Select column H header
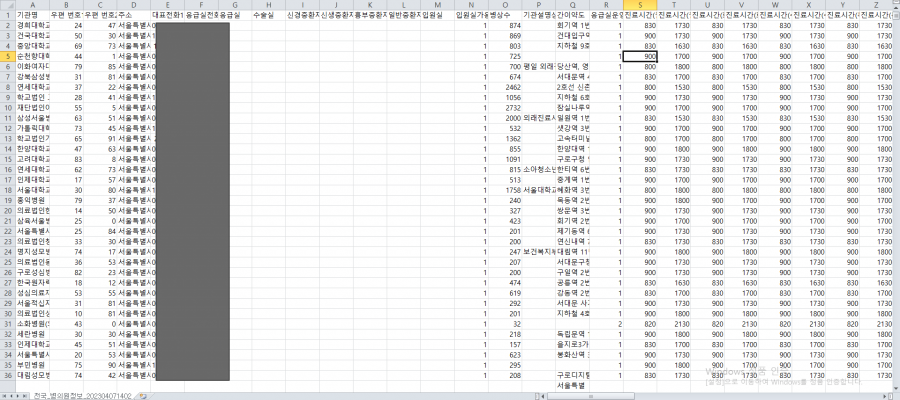900x400 pixels. (x=269, y=5)
